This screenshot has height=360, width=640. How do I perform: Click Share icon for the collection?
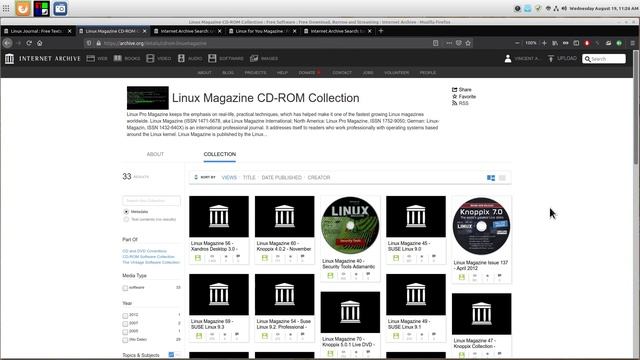454,89
